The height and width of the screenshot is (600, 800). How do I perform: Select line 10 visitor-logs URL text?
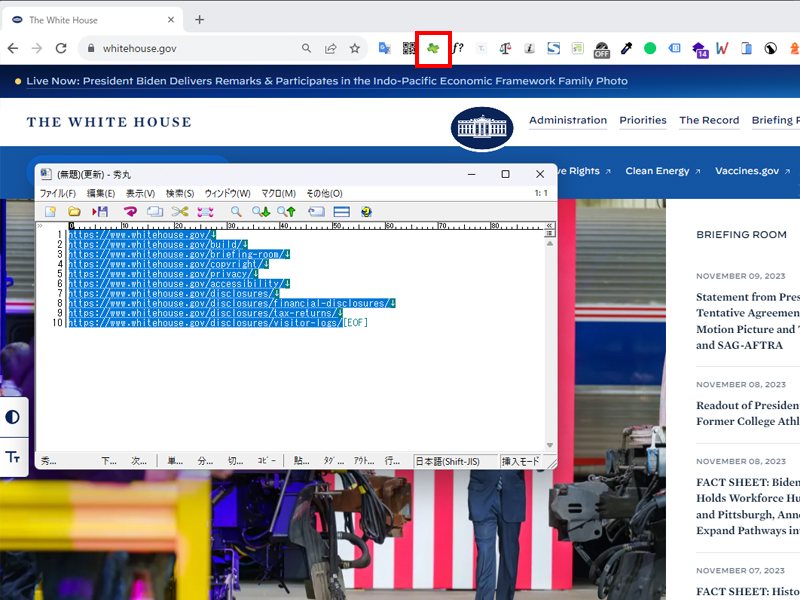click(x=206, y=322)
